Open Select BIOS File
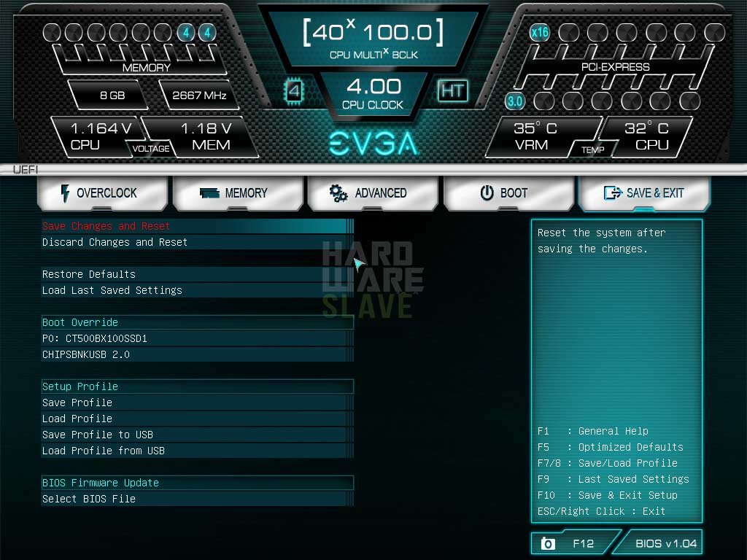 tap(197, 499)
